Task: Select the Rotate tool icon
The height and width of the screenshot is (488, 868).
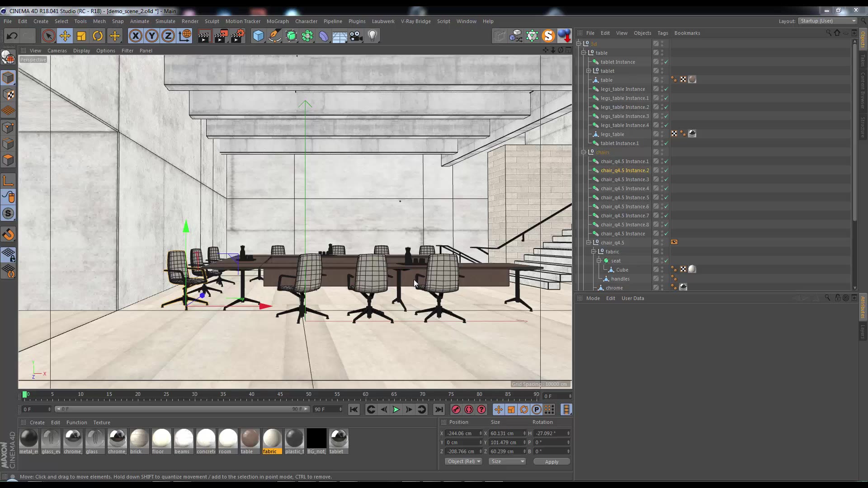Action: (x=98, y=36)
